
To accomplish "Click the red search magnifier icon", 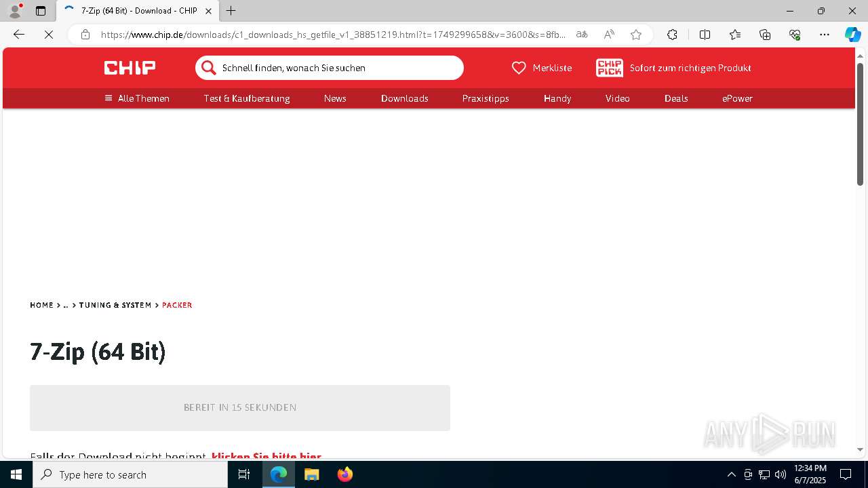I will click(209, 68).
